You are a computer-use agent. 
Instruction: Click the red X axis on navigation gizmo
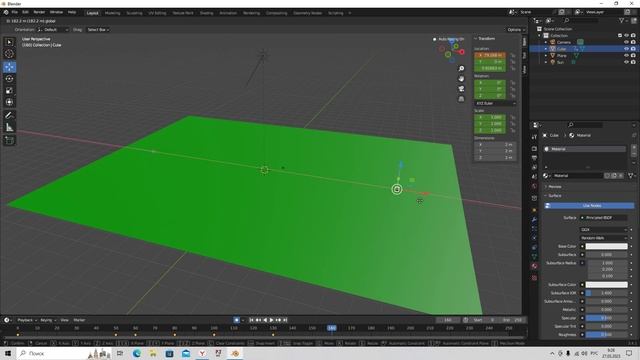click(462, 52)
